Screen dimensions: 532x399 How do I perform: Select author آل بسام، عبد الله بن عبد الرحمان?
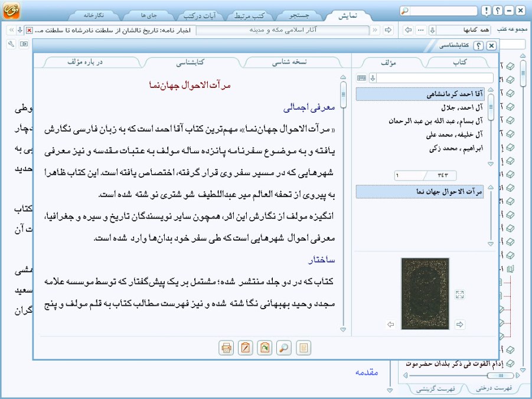tap(420, 121)
